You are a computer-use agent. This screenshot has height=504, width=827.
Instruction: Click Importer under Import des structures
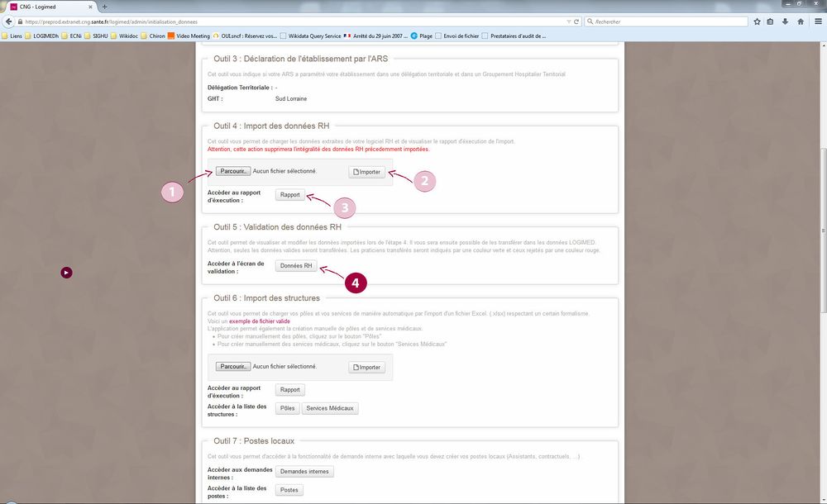coord(366,367)
